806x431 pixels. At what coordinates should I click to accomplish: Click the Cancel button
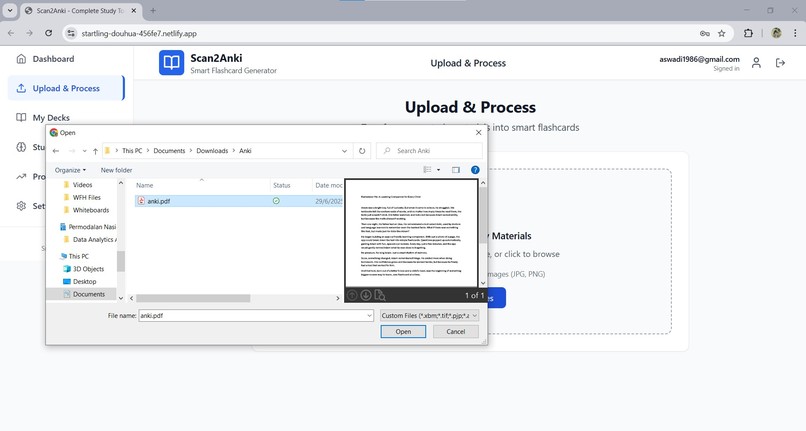click(x=455, y=332)
